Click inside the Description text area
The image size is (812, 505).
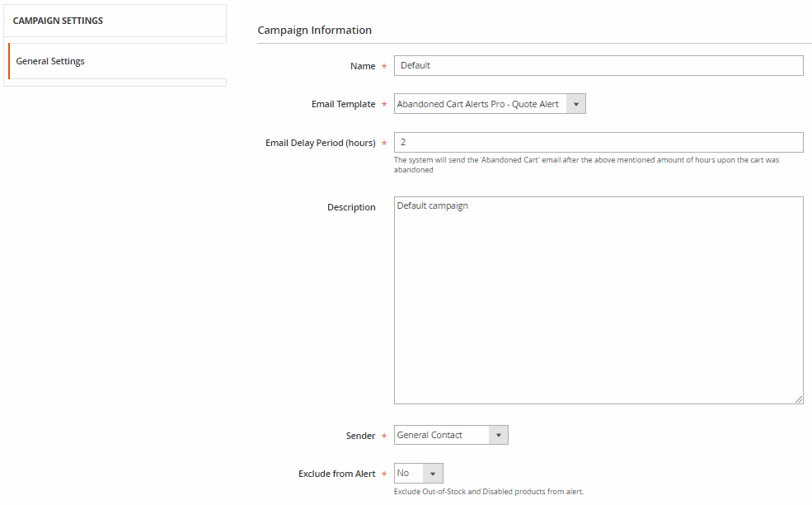[x=598, y=300]
